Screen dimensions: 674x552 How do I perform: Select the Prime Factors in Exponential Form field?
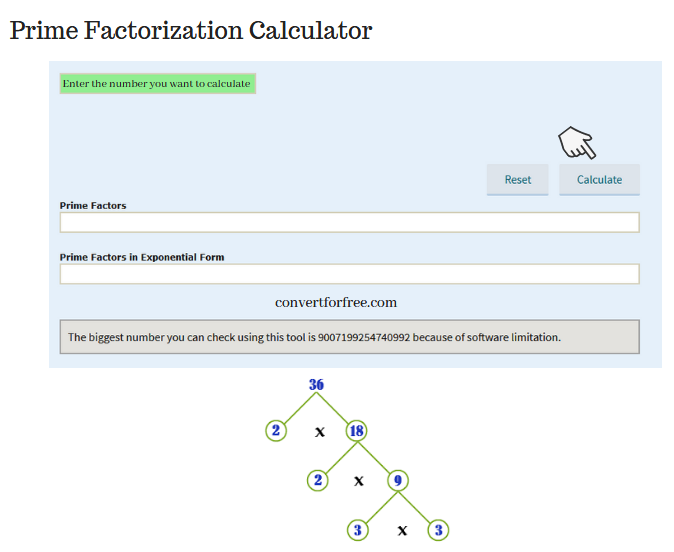[349, 274]
